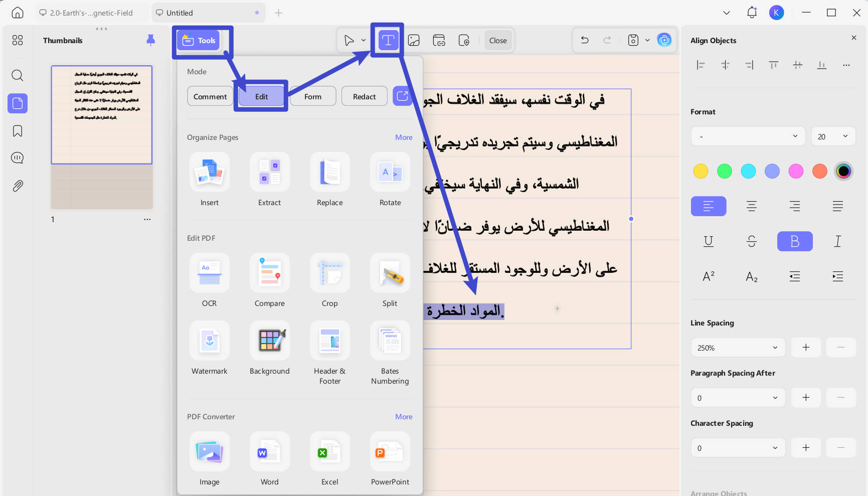Expand the cursor tool dropdown arrow
868x496 pixels.
coord(364,40)
